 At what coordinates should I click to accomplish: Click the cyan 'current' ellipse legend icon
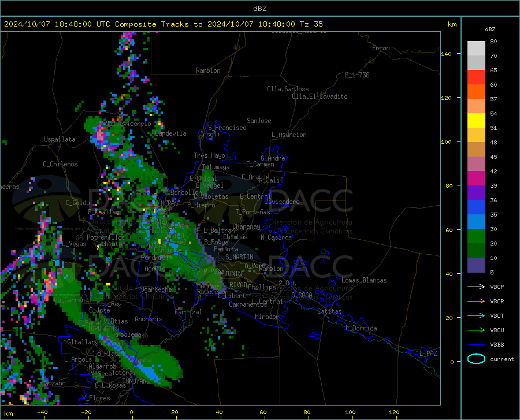click(x=476, y=359)
